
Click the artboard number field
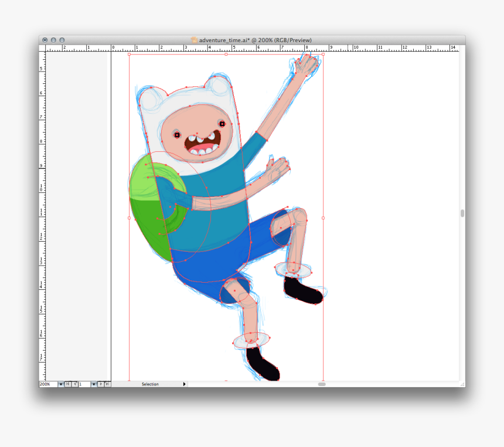[x=84, y=384]
